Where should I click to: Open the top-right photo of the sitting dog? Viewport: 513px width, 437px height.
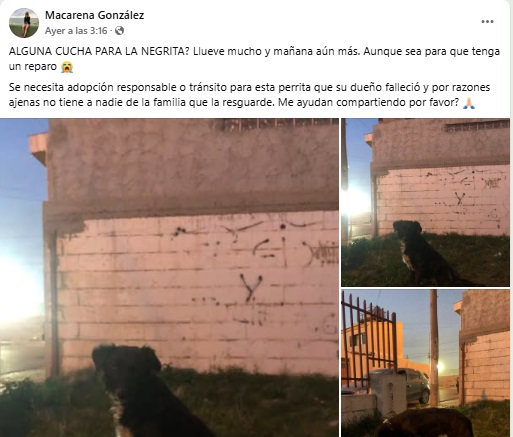[x=426, y=202]
